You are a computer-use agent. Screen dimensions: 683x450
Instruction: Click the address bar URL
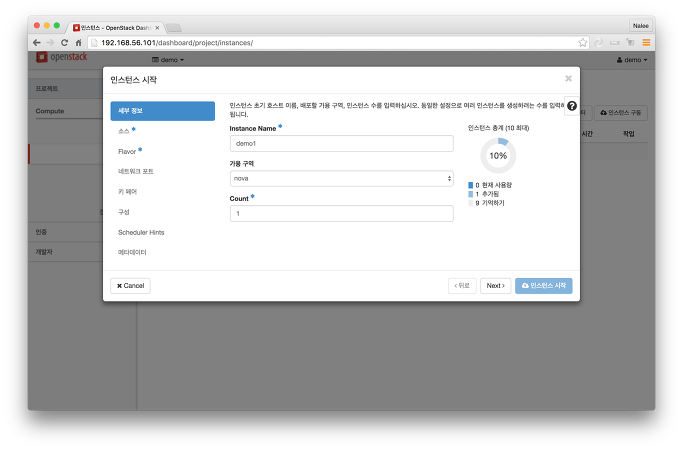(177, 43)
